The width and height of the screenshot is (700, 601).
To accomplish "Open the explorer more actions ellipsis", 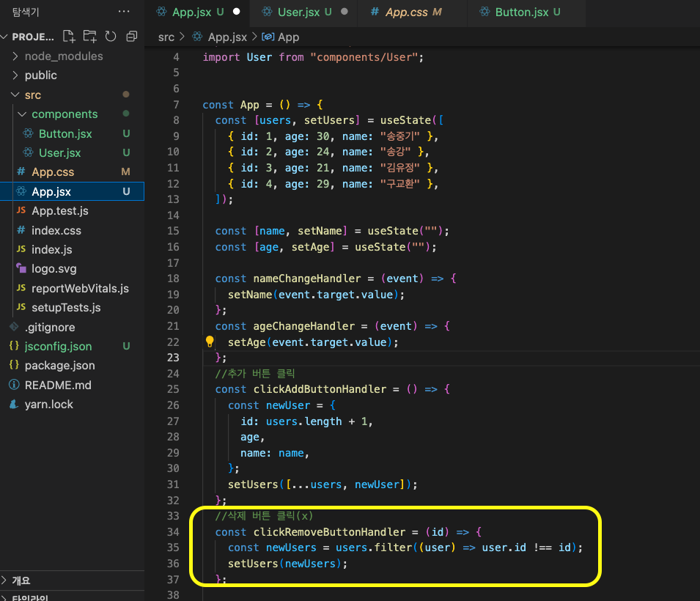I will pos(124,12).
